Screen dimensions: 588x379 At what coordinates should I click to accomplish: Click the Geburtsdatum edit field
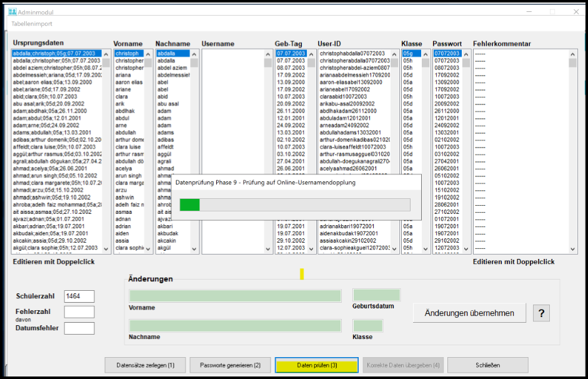tap(376, 295)
